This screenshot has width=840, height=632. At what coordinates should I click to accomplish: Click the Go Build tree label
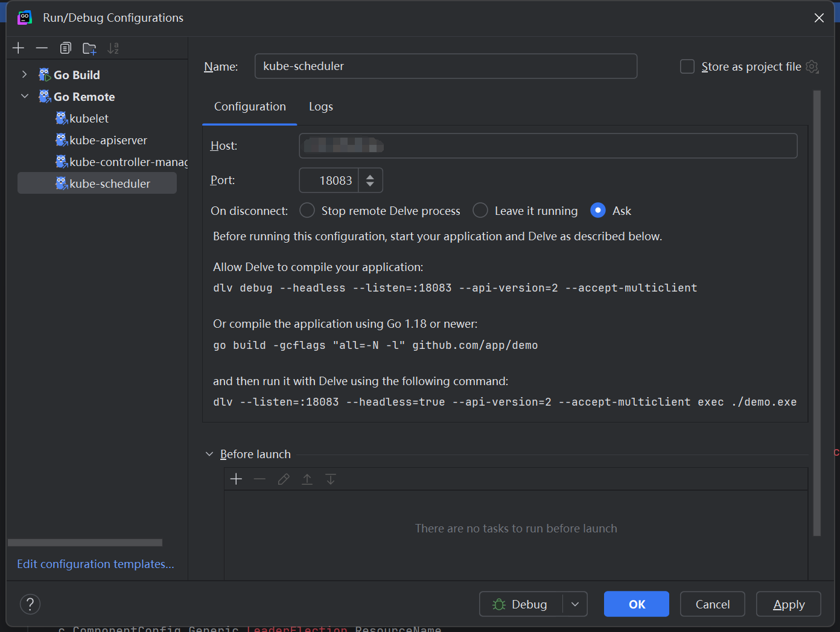point(77,75)
